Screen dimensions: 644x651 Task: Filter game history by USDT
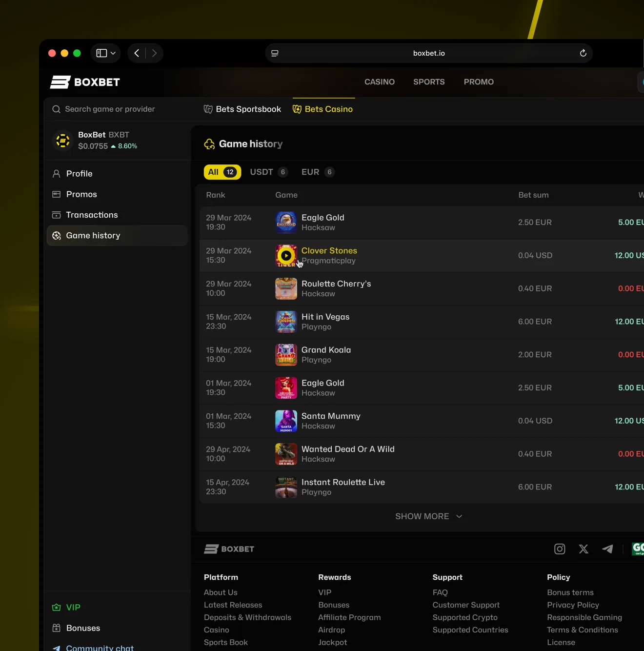[x=268, y=172]
